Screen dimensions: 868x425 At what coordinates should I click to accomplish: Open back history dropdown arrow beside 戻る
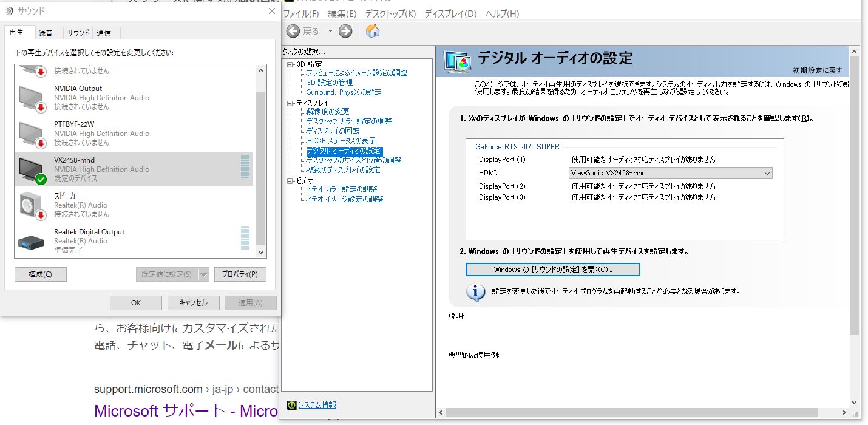[330, 31]
